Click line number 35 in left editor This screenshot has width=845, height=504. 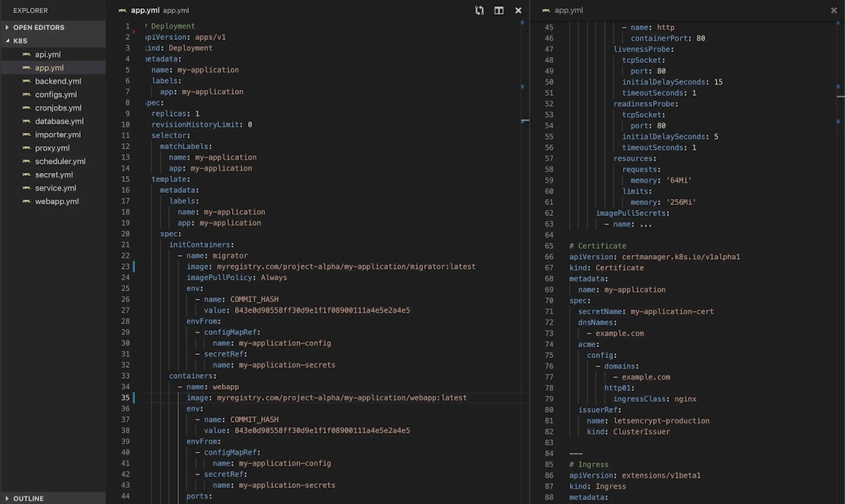point(125,398)
